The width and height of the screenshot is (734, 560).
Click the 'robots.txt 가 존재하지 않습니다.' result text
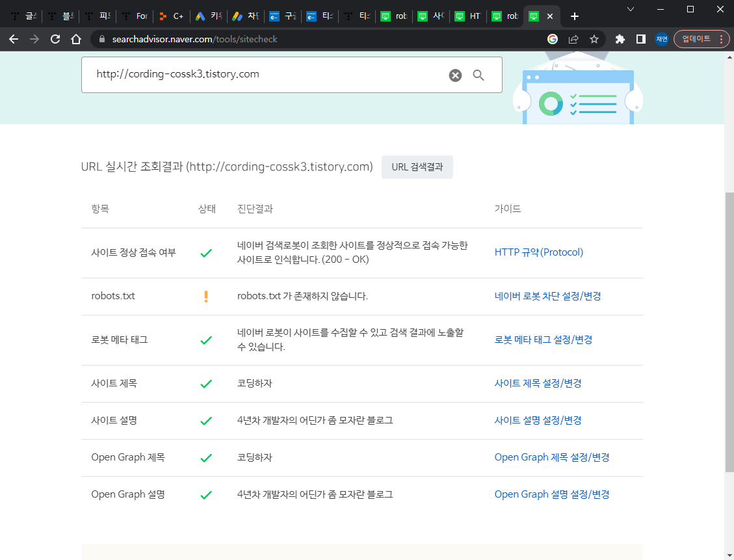pos(302,297)
